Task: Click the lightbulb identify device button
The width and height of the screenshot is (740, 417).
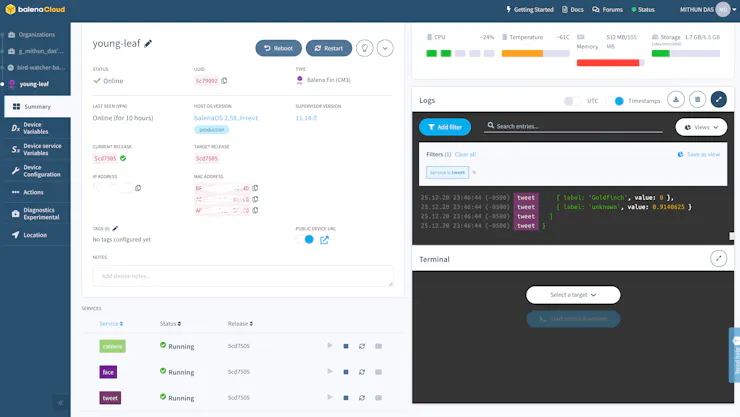Action: point(364,48)
